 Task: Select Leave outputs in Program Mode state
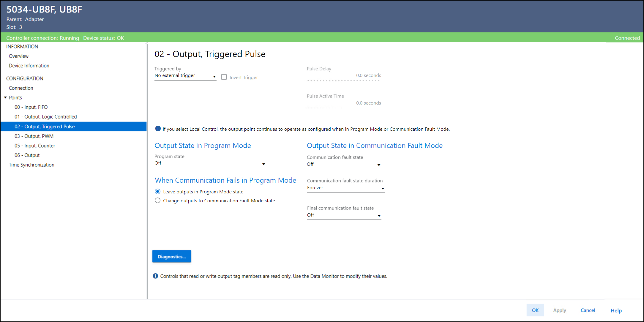tap(158, 192)
